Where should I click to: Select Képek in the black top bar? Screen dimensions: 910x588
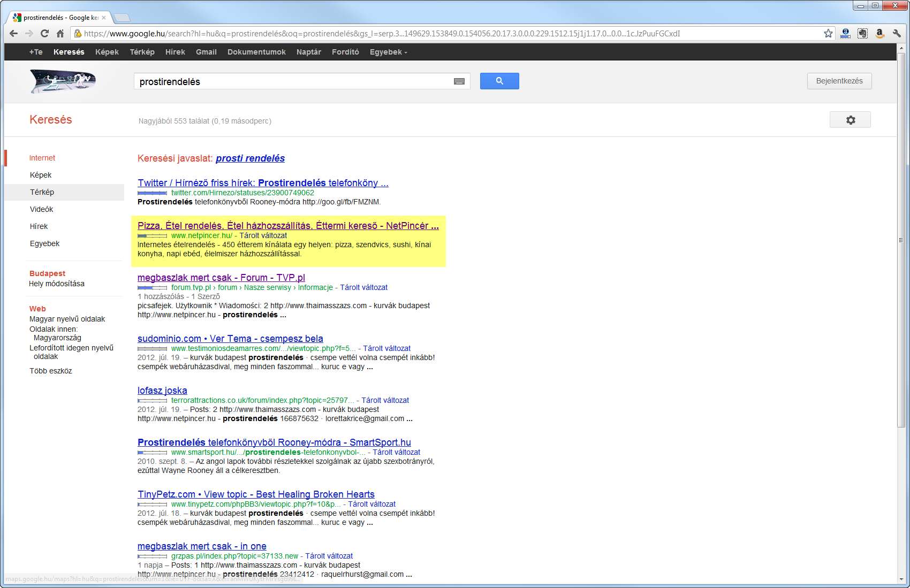107,52
